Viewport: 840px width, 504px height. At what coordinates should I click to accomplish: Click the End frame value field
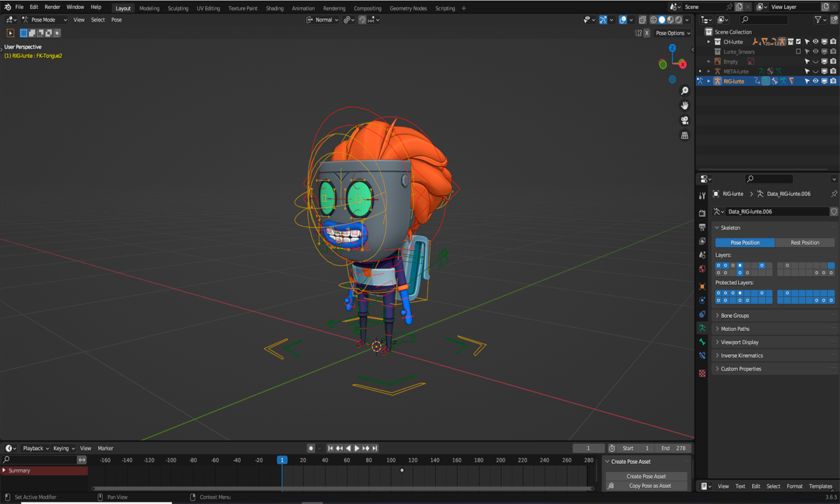(x=673, y=448)
